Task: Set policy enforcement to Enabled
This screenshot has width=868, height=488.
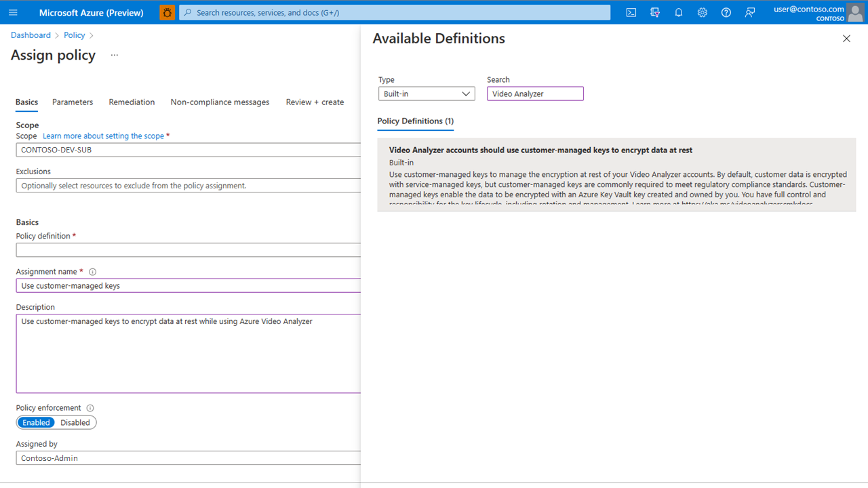Action: click(36, 422)
